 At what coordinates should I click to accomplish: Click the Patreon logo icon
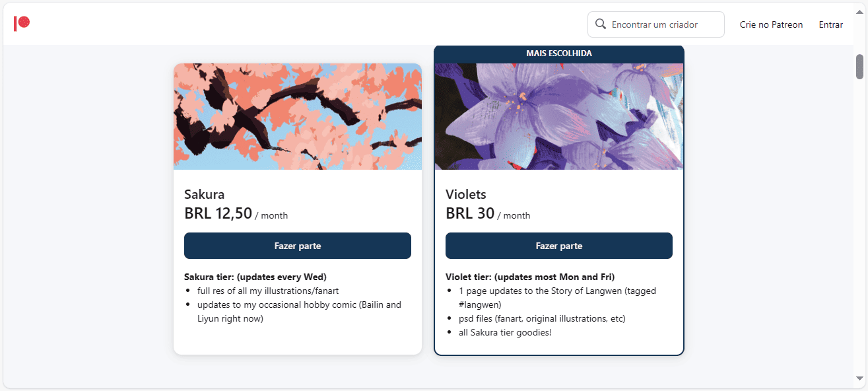coord(22,23)
